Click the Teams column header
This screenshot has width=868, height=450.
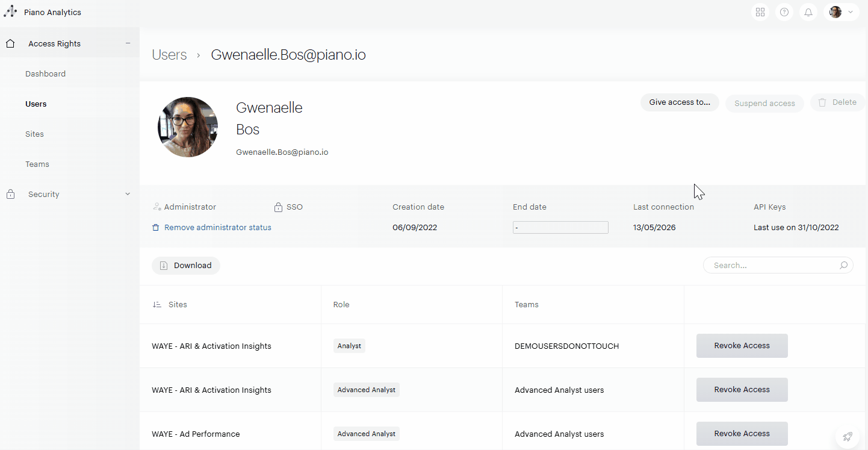(527, 304)
